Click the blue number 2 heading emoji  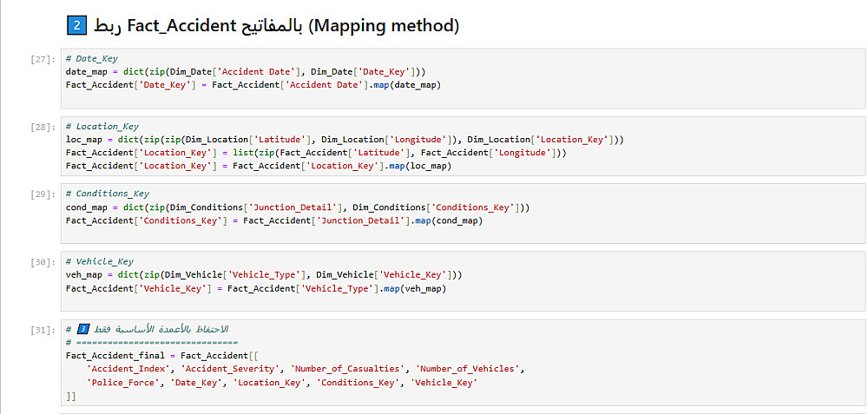[76, 26]
